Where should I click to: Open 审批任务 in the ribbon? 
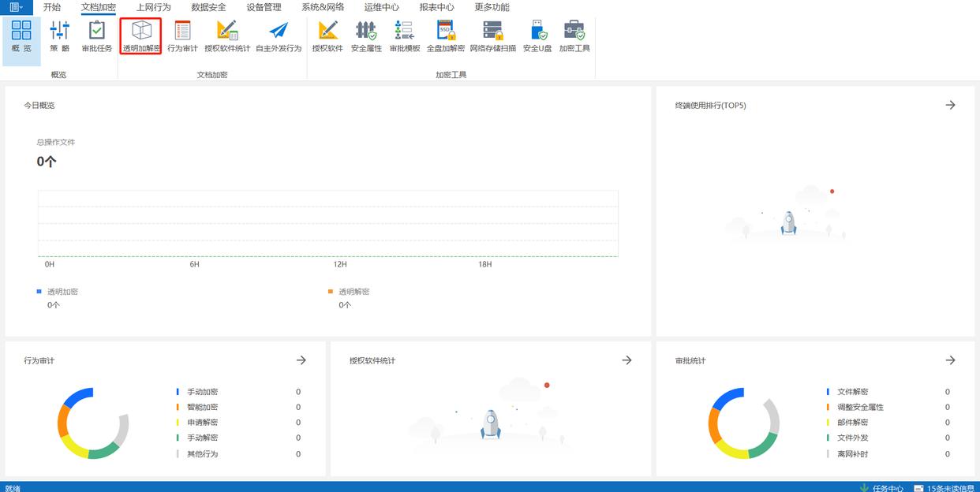[97, 37]
